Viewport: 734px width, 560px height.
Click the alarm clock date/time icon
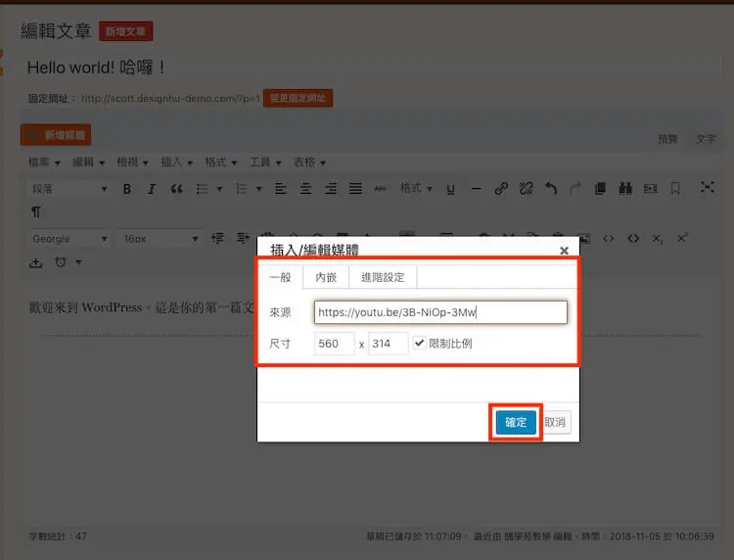(61, 262)
